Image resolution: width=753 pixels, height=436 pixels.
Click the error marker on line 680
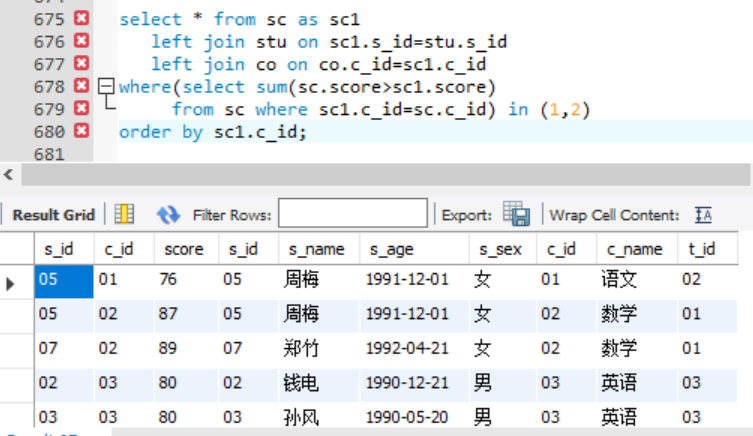pos(81,131)
